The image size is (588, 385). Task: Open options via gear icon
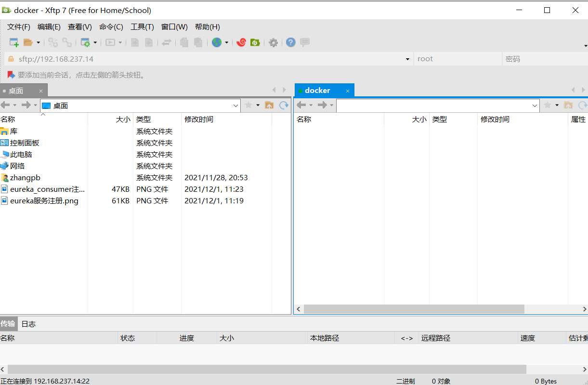274,42
